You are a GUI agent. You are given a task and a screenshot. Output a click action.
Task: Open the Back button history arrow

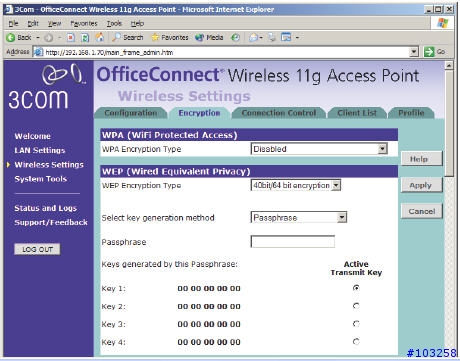coord(38,38)
